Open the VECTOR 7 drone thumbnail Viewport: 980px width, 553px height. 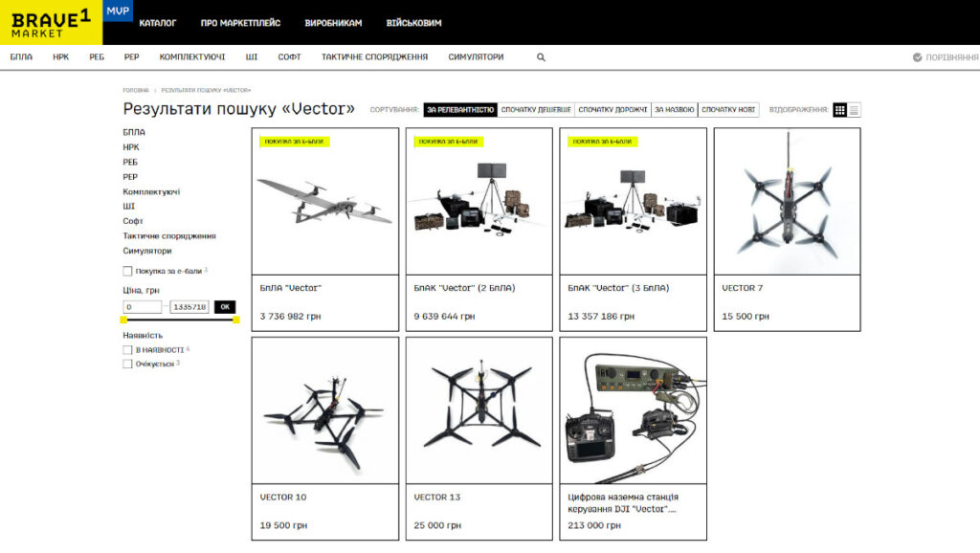pyautogui.click(x=787, y=201)
